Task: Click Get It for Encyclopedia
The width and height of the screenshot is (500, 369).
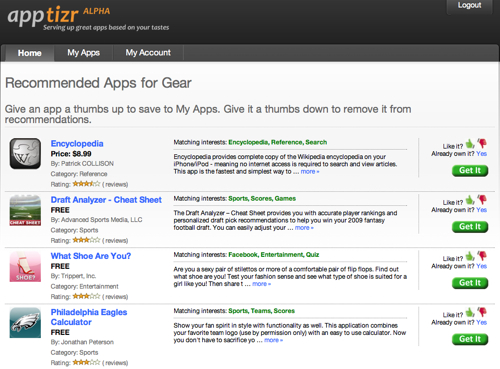Action: [470, 170]
